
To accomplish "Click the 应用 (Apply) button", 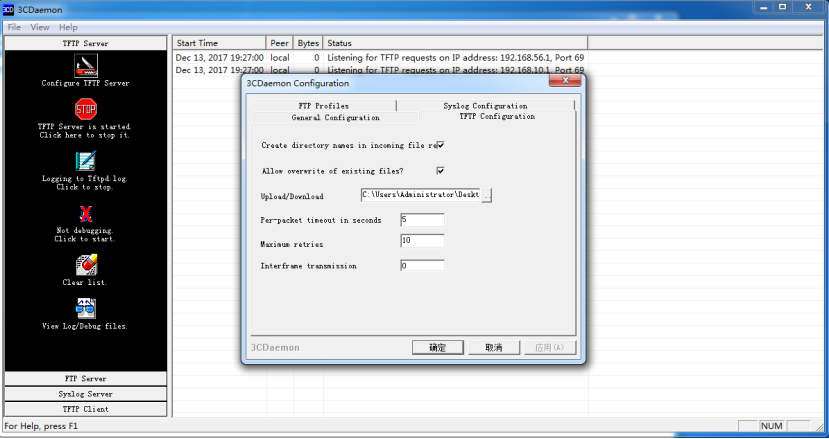I will click(550, 347).
